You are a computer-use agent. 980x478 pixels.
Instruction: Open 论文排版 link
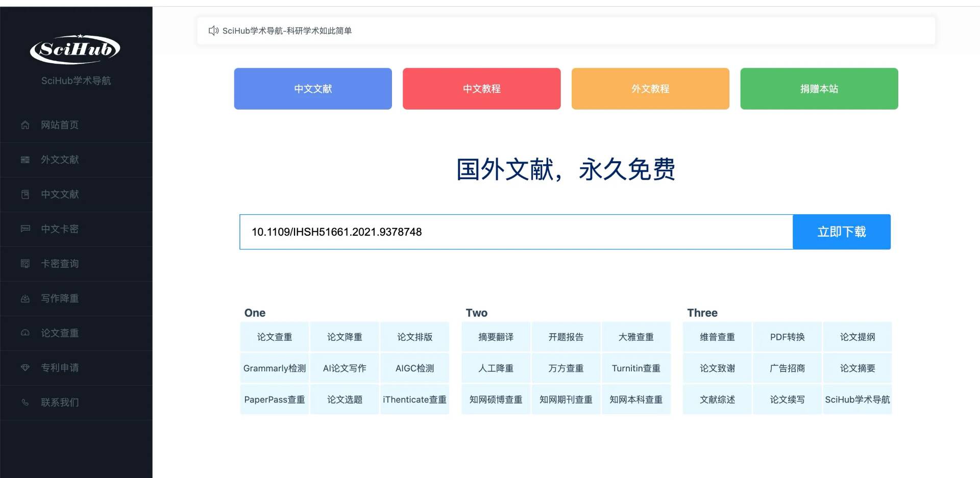point(415,337)
